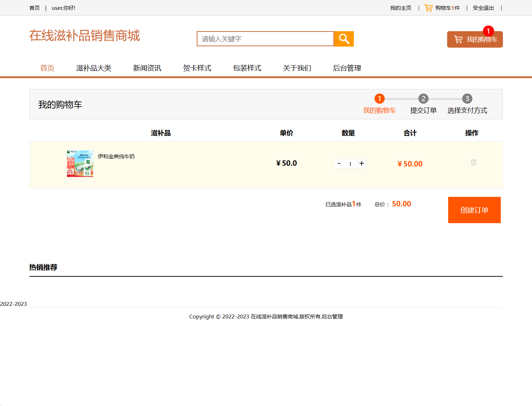Image resolution: width=532 pixels, height=406 pixels.
Task: Open the 新闻资讯 section
Action: (147, 68)
